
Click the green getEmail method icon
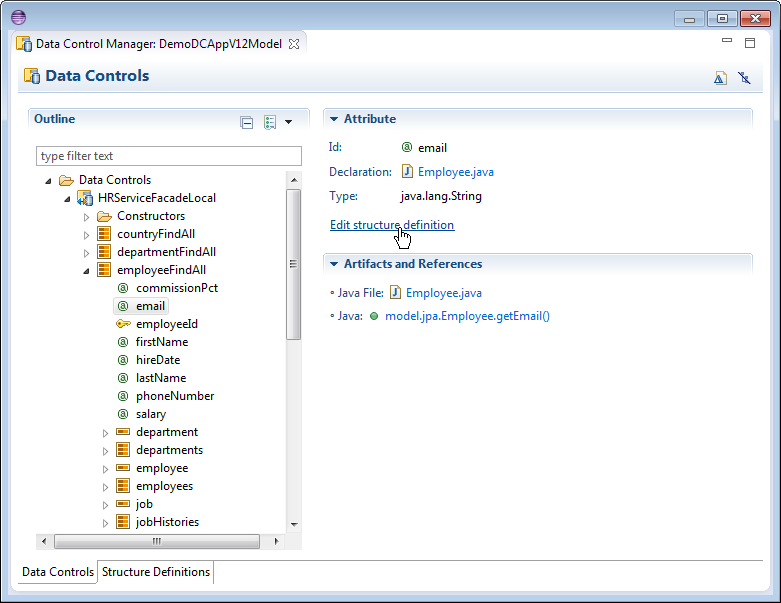pos(374,316)
